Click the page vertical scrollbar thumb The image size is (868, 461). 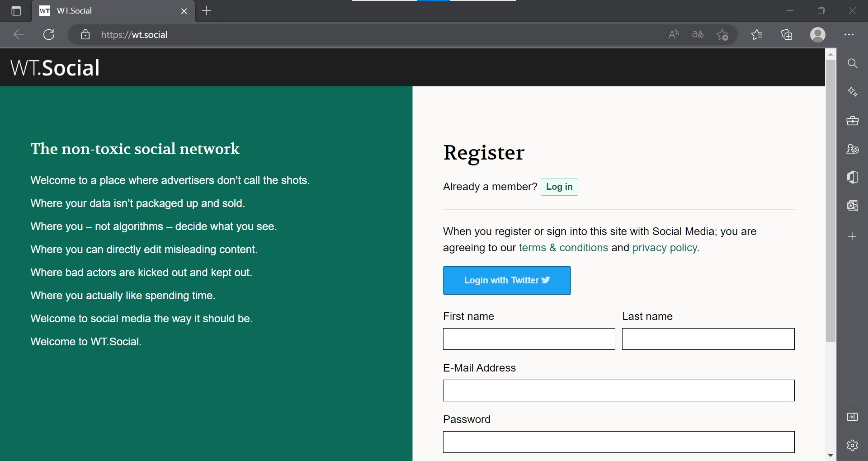(x=830, y=201)
